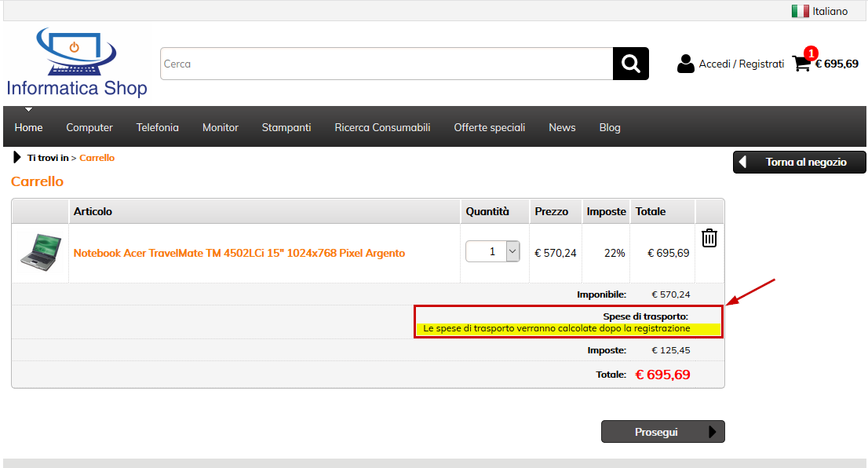Image resolution: width=868 pixels, height=468 pixels.
Task: Open the Stampanti category
Action: pyautogui.click(x=286, y=127)
